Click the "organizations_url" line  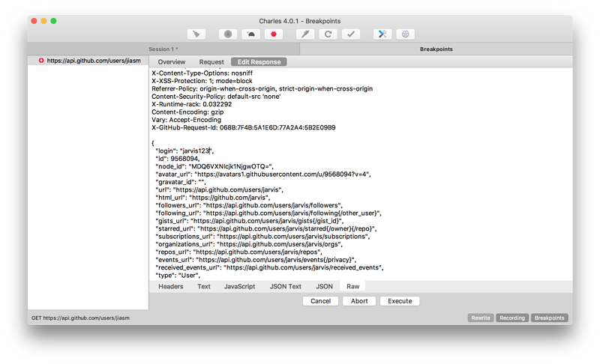(249, 244)
